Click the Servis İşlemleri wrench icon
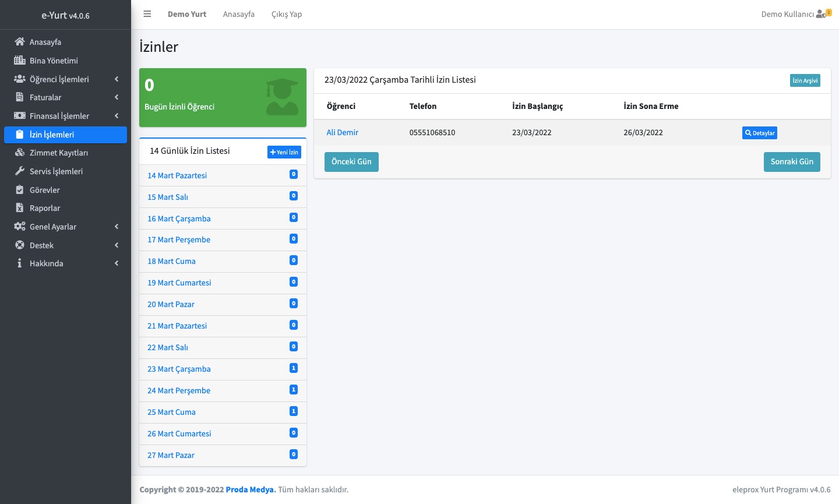Image resolution: width=839 pixels, height=504 pixels. tap(20, 171)
